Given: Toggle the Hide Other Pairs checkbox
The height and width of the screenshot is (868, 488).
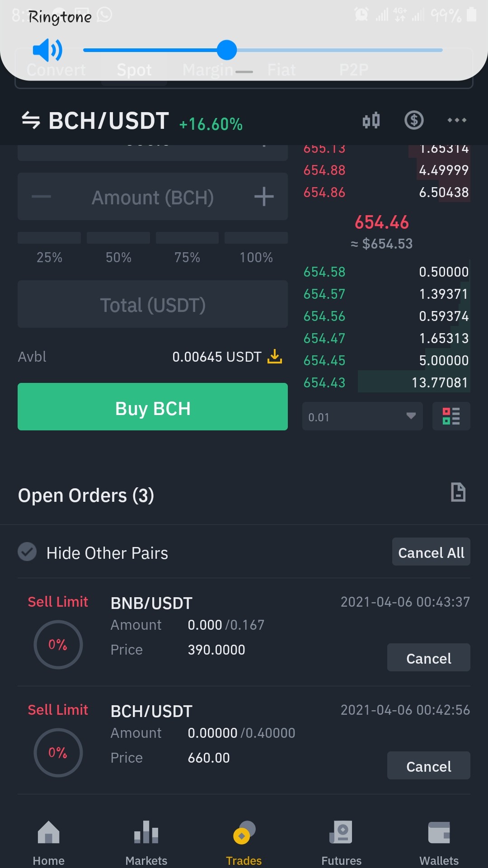Looking at the screenshot, I should (x=27, y=552).
